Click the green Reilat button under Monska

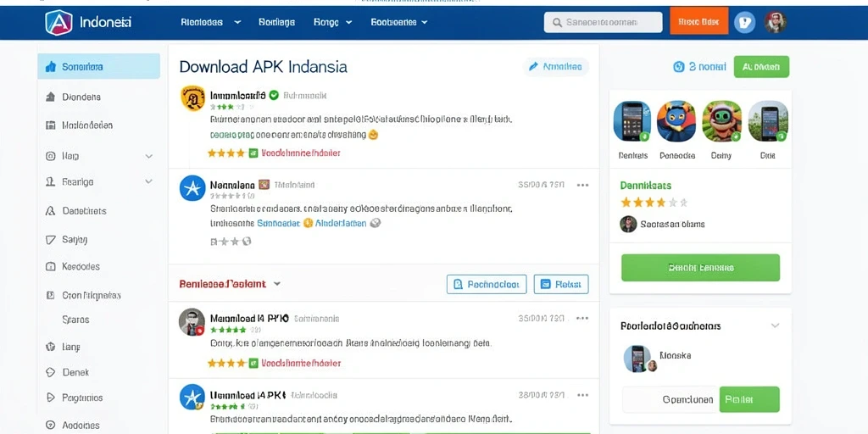[749, 399]
